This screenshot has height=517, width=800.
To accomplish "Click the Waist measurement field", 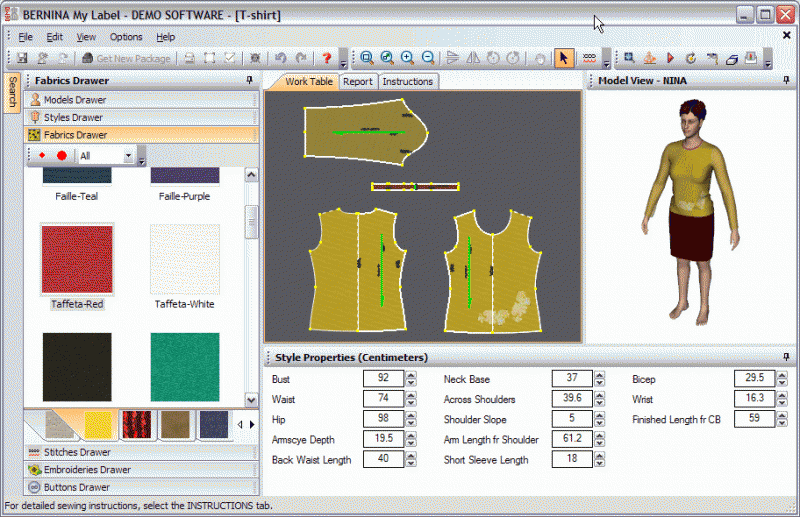I will tap(383, 399).
